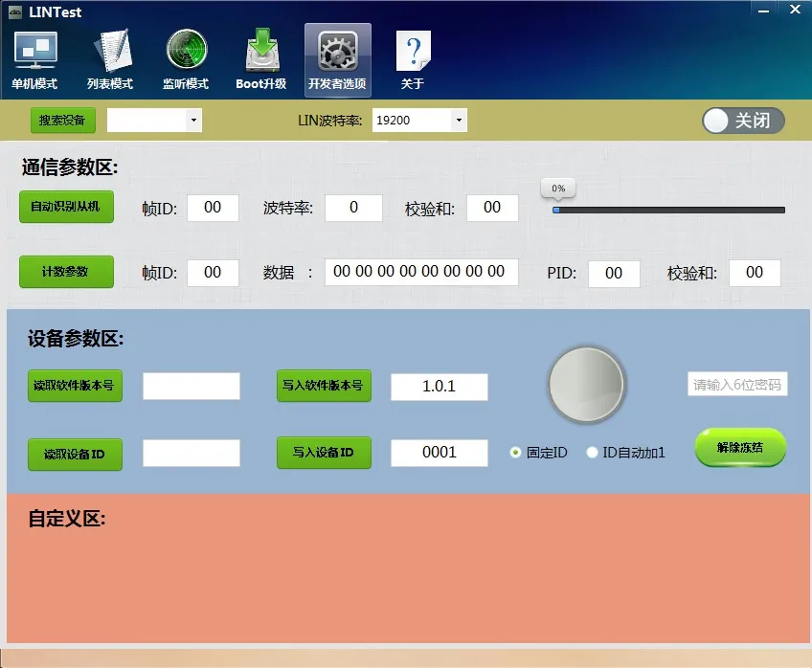The image size is (812, 668).
Task: Click the 19200 baud rate combo box
Action: point(419,120)
